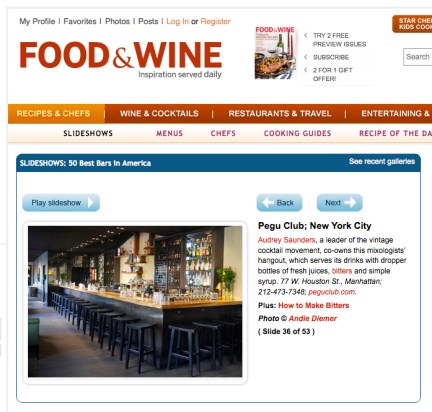Click the Food & Wine logo

point(121,59)
